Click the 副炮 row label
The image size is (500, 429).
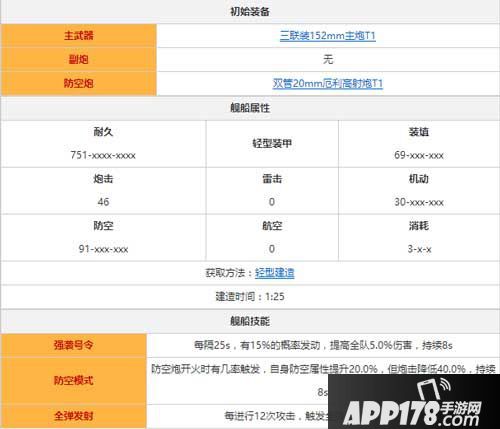(x=79, y=59)
